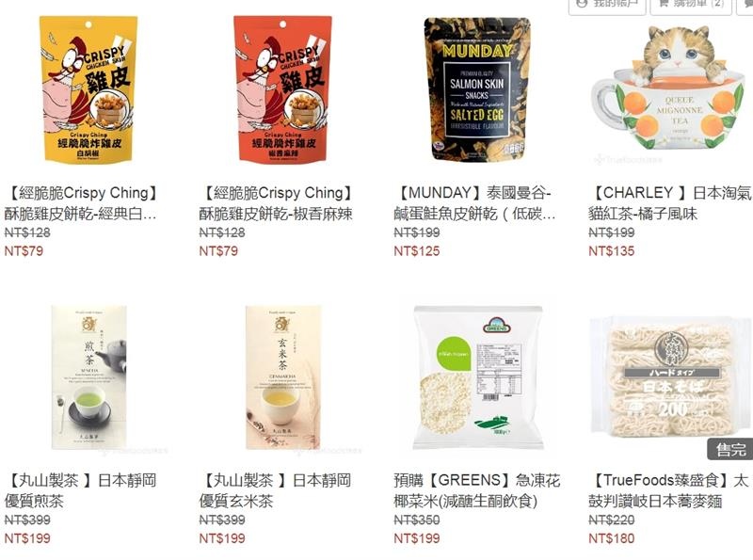Click the sold-out badge on soba noodles

730,450
